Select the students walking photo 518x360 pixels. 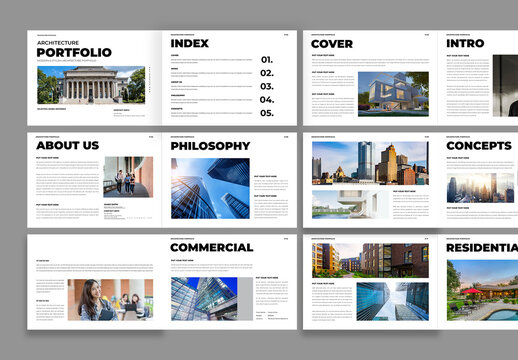coord(128,177)
